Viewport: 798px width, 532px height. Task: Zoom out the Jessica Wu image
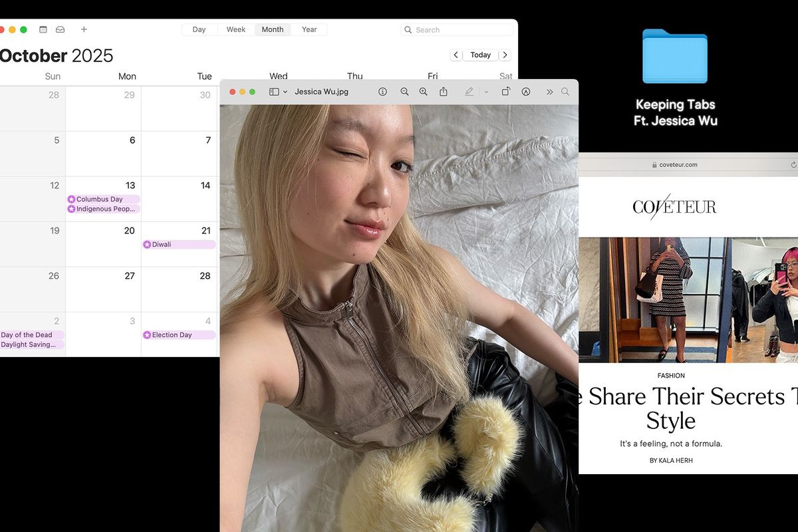404,92
